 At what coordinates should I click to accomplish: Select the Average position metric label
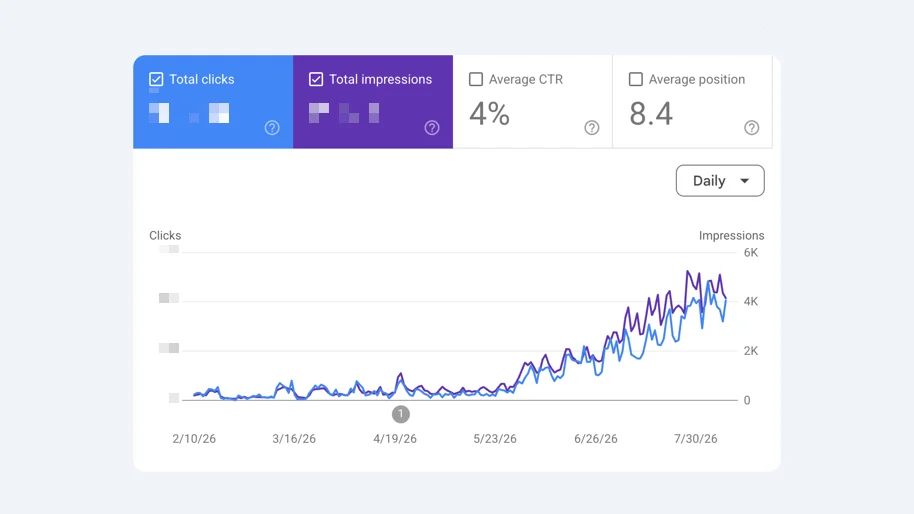697,79
